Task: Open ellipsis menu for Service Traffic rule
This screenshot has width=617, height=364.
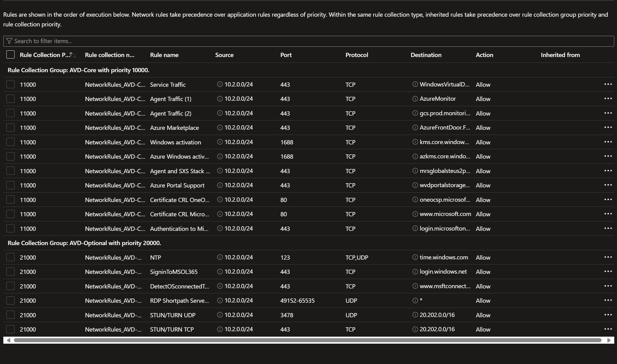Action: click(608, 84)
